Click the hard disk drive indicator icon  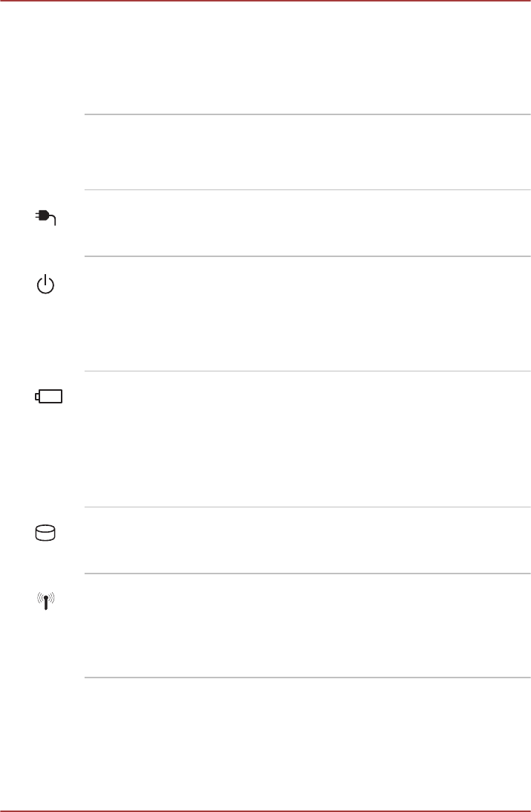tap(46, 533)
